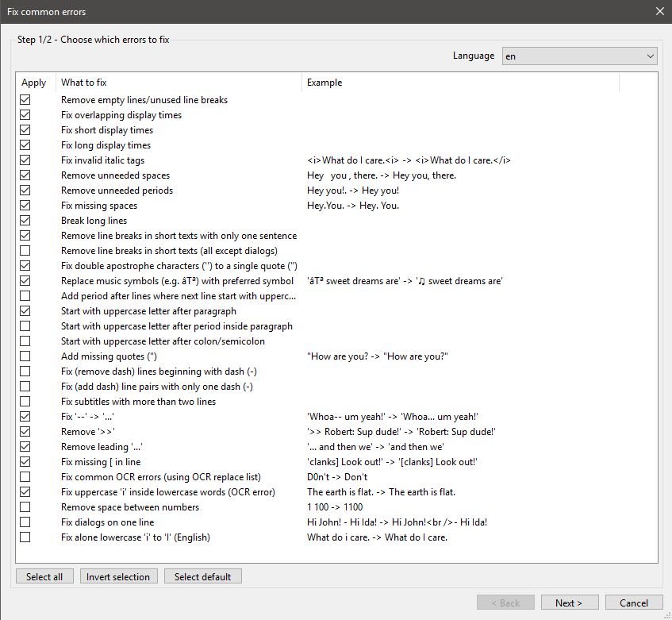Image resolution: width=672 pixels, height=620 pixels.
Task: Toggle 'Replace music symbols' checkbox
Action: [25, 281]
